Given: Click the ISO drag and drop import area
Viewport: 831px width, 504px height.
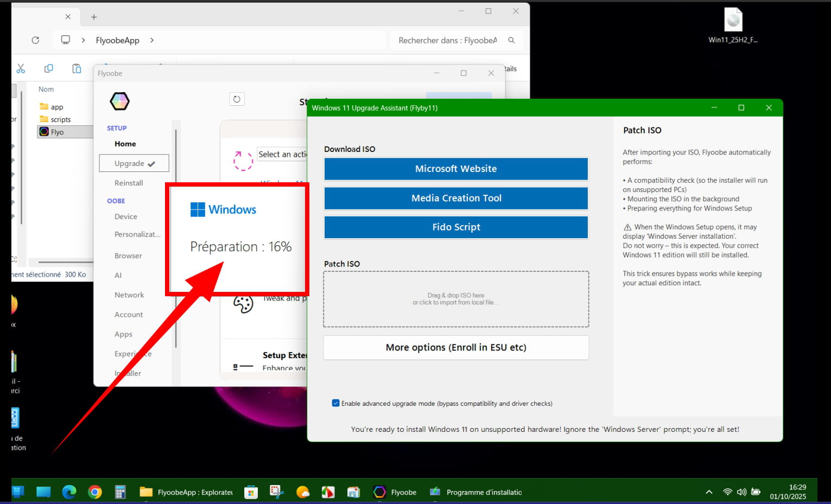Looking at the screenshot, I should [455, 299].
